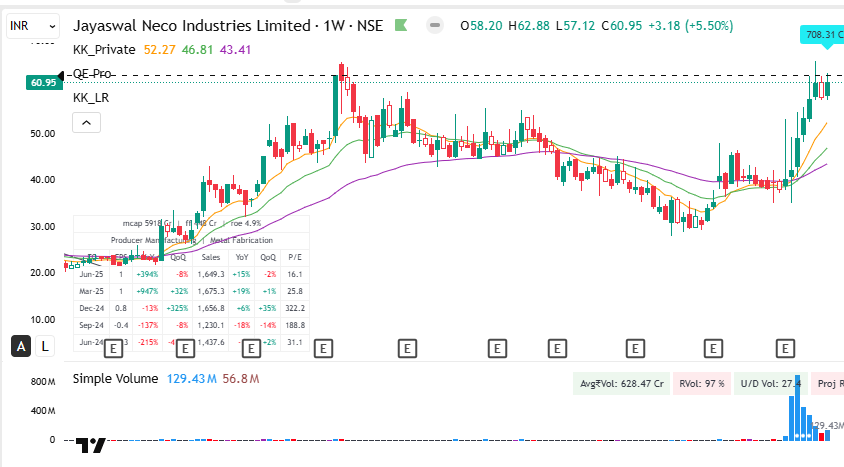The image size is (844, 467).
Task: Click the 60.95 current price label
Action: tap(44, 82)
